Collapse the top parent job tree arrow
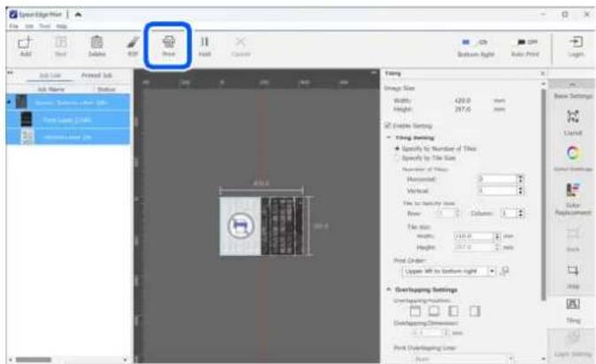 [x=9, y=102]
